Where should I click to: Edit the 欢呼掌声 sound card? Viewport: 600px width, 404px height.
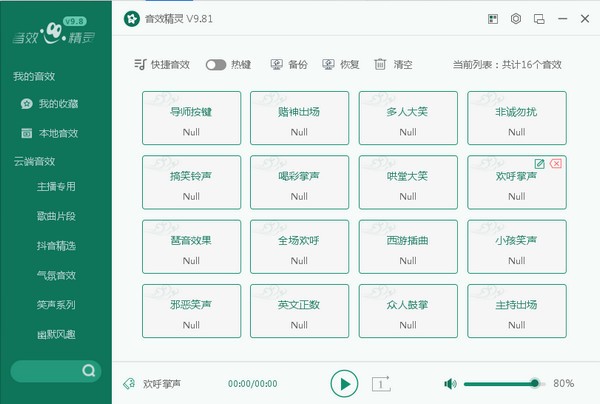point(540,164)
